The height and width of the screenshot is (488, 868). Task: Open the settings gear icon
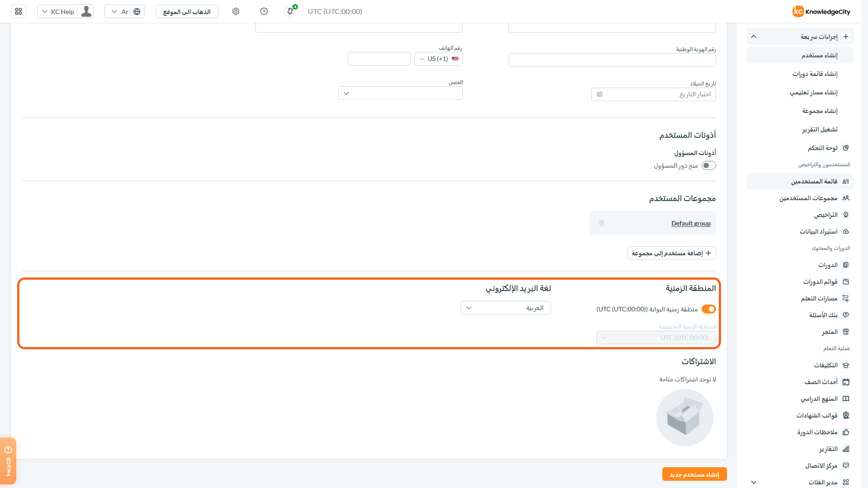(x=236, y=11)
